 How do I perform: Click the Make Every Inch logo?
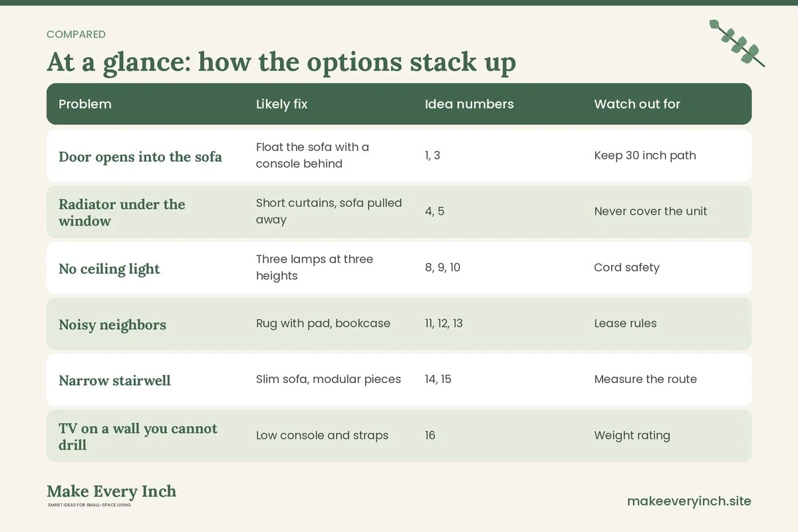coord(112,495)
